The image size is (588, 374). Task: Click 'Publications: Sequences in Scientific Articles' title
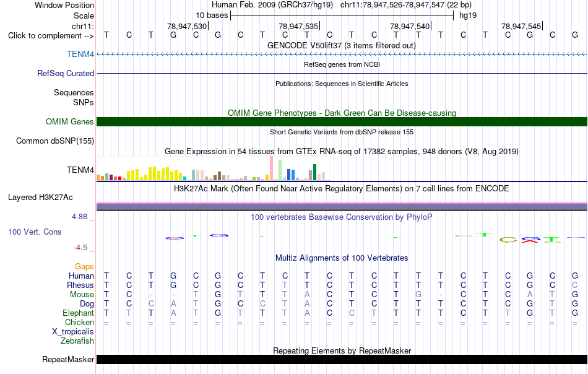(x=342, y=84)
